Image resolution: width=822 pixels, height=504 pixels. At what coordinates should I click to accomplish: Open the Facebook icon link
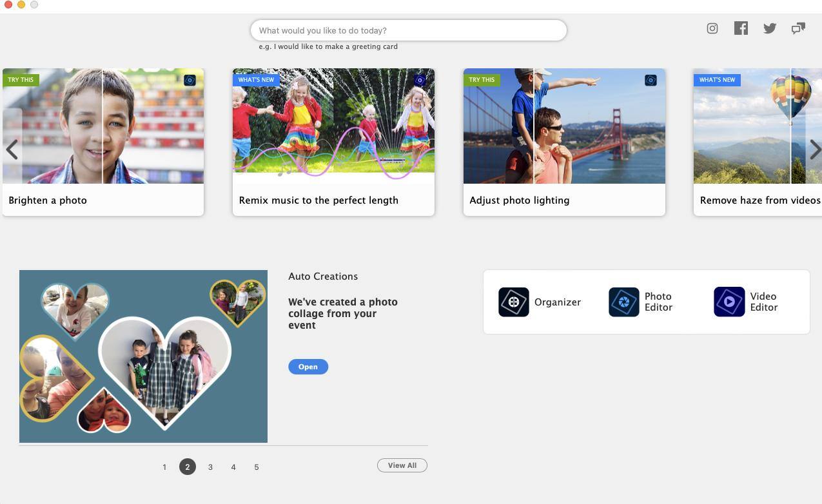tap(741, 28)
